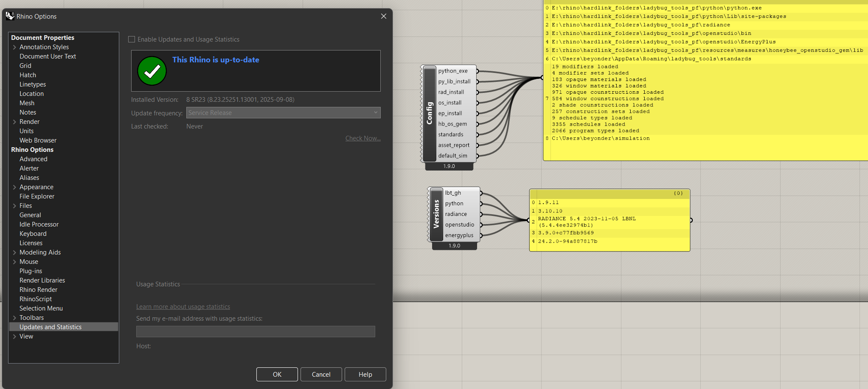The height and width of the screenshot is (389, 868).
Task: Click the Rhino logo icon in title bar
Action: pyautogui.click(x=10, y=16)
